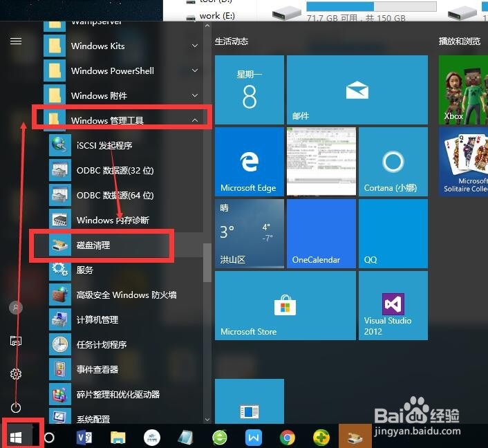
Task: Click the Power icon in Start sidebar
Action: click(16, 407)
